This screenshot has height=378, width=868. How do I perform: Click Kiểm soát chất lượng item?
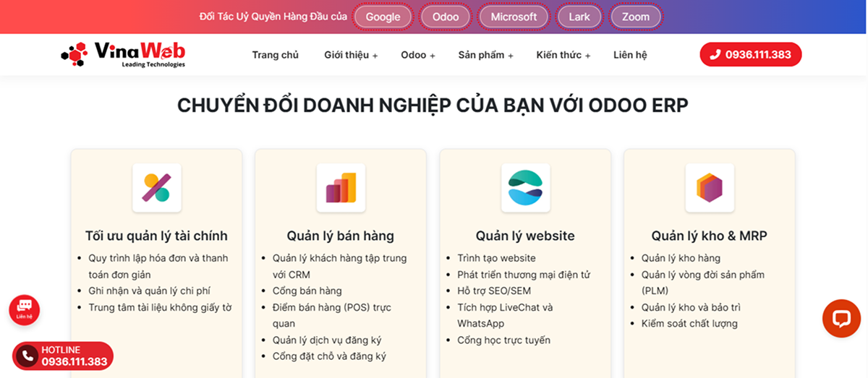coord(689,323)
